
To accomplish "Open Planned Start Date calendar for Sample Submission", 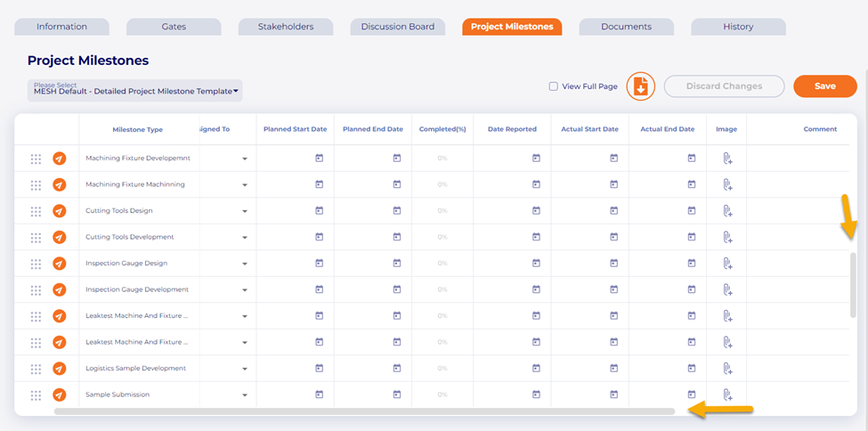I will point(319,394).
